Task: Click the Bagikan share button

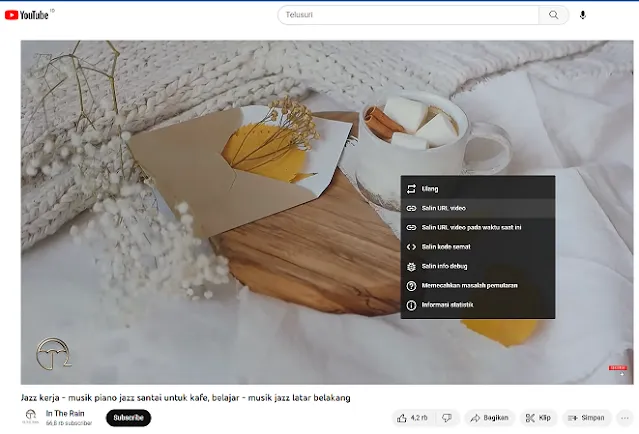Action: tap(489, 418)
